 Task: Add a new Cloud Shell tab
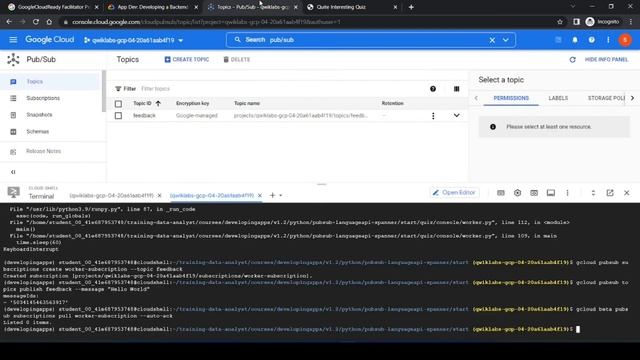click(272, 196)
